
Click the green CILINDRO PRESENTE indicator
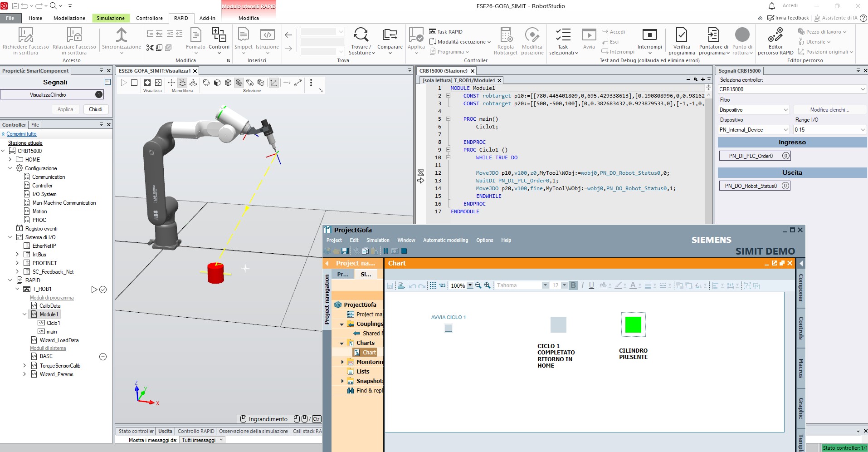pyautogui.click(x=633, y=325)
